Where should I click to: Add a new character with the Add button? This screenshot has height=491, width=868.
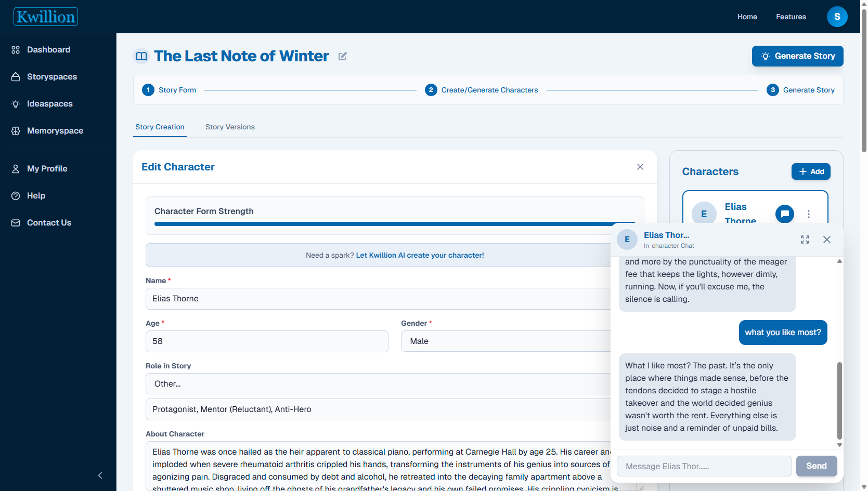811,171
